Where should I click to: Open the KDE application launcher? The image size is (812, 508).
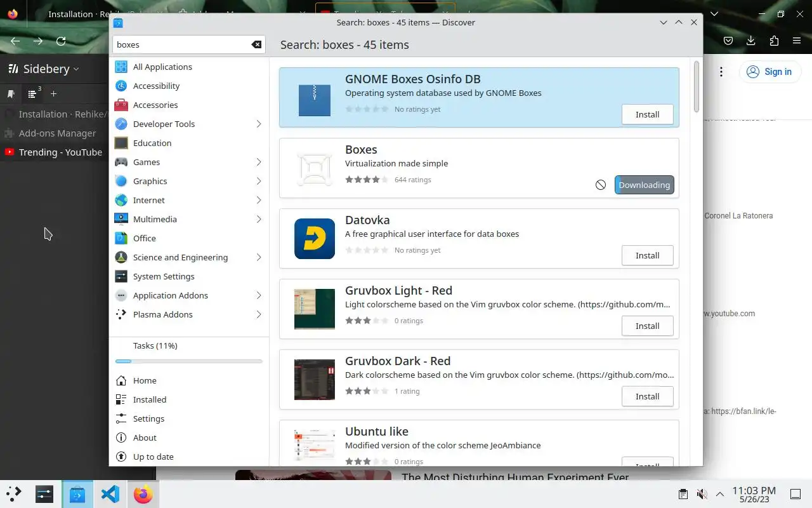pos(14,494)
